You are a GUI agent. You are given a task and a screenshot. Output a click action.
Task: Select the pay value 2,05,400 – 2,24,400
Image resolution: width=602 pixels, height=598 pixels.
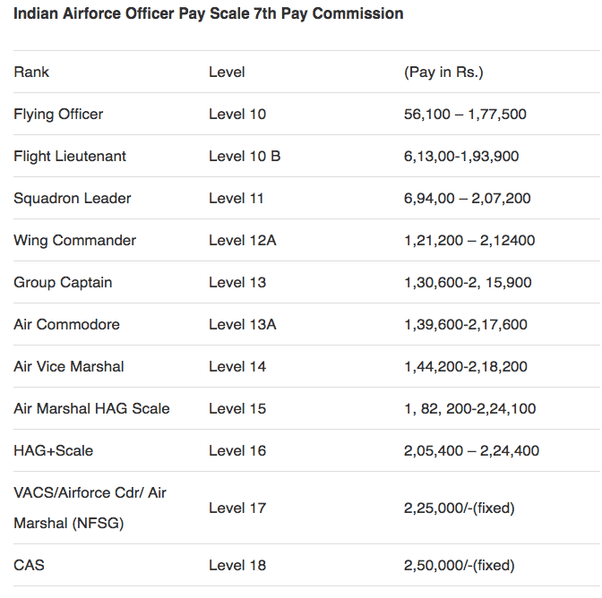[471, 450]
